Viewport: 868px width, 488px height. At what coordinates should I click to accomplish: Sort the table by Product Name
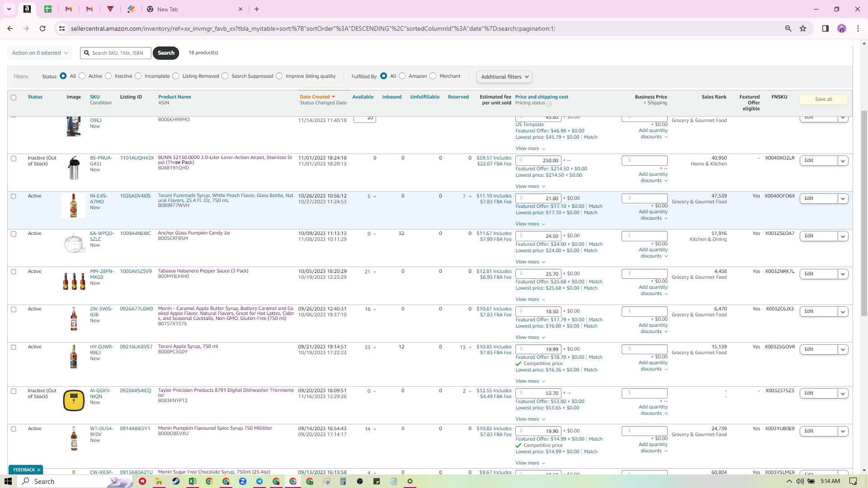[175, 97]
